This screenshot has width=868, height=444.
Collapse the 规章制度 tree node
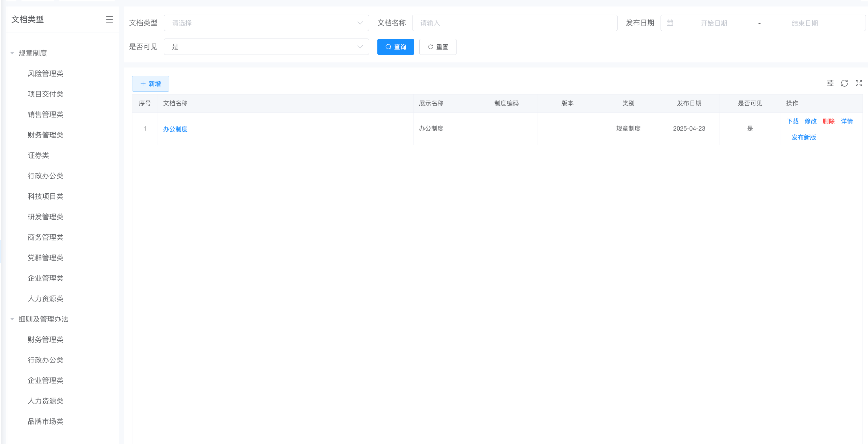pyautogui.click(x=12, y=53)
